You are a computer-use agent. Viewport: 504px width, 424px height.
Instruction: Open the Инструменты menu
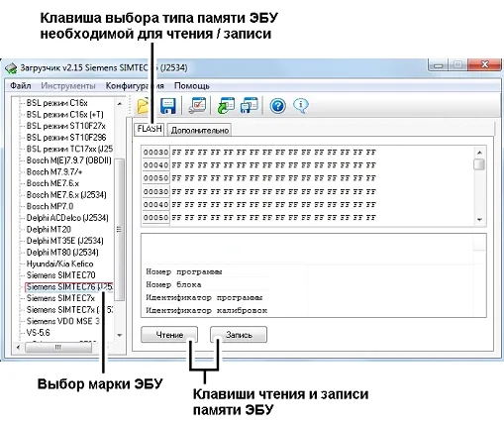point(68,86)
